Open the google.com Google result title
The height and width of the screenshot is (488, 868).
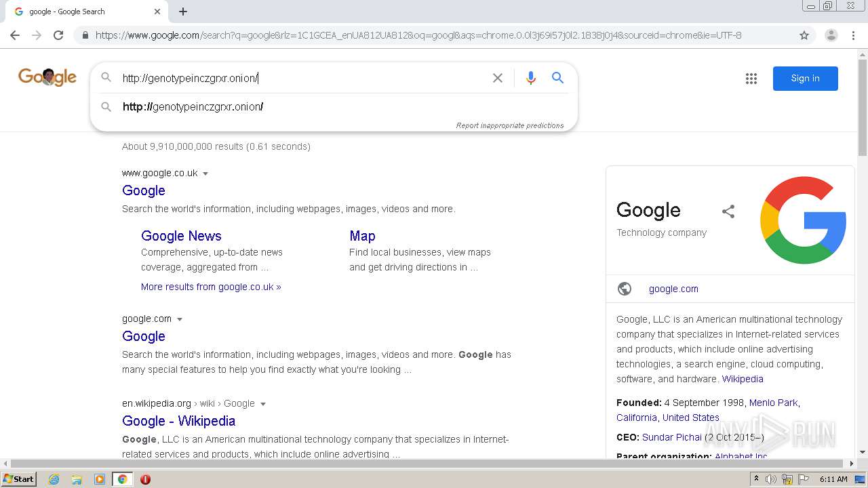pyautogui.click(x=144, y=336)
